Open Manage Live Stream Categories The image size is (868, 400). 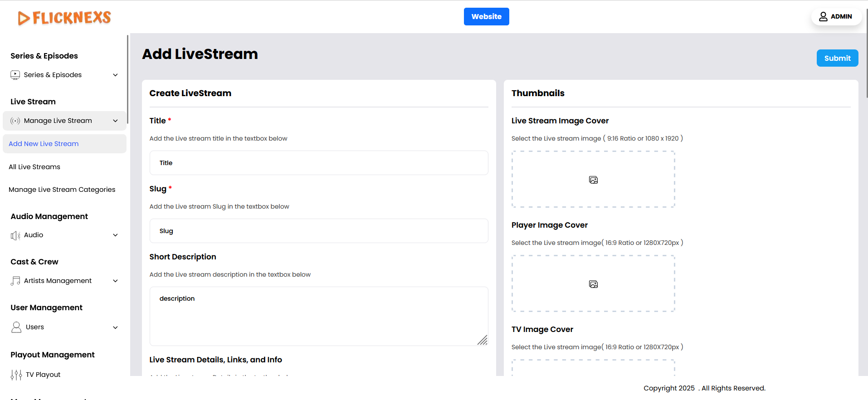click(62, 190)
